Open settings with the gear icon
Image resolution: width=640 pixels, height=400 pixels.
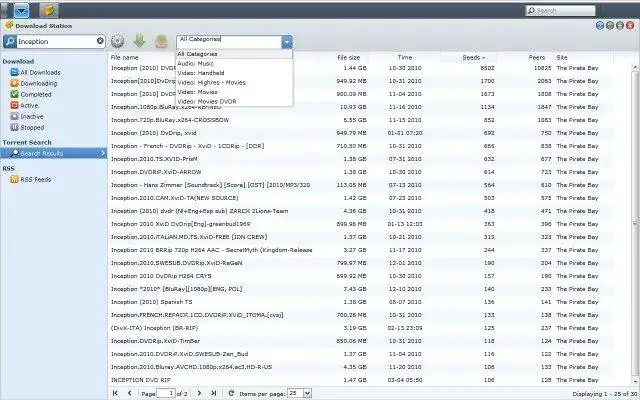117,41
